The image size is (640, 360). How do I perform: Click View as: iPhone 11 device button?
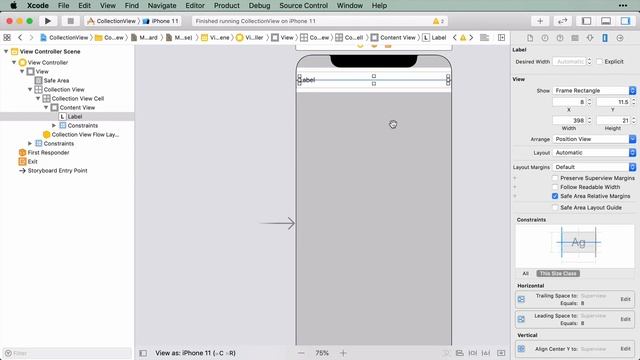tap(195, 353)
